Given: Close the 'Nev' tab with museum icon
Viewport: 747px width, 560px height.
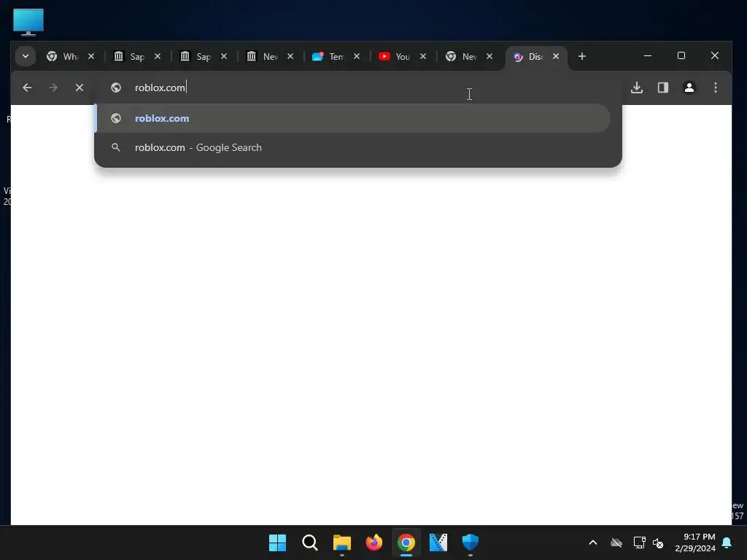Looking at the screenshot, I should pos(290,56).
